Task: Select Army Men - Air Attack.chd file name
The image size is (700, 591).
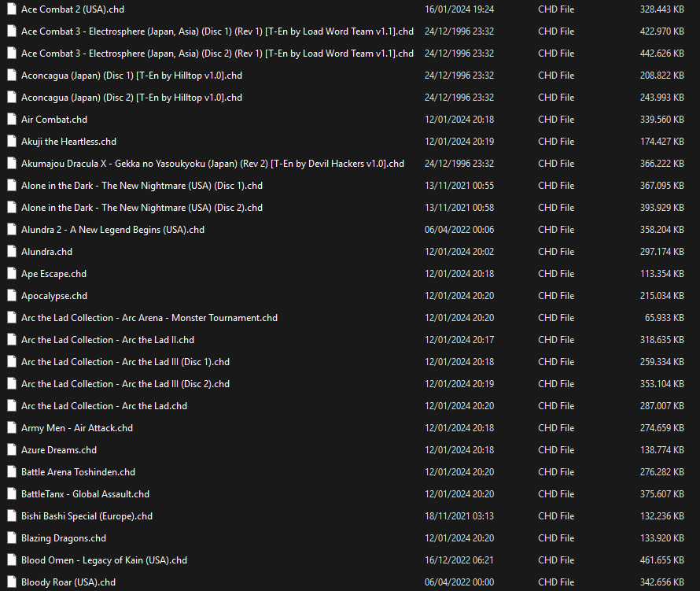Action: pos(77,428)
